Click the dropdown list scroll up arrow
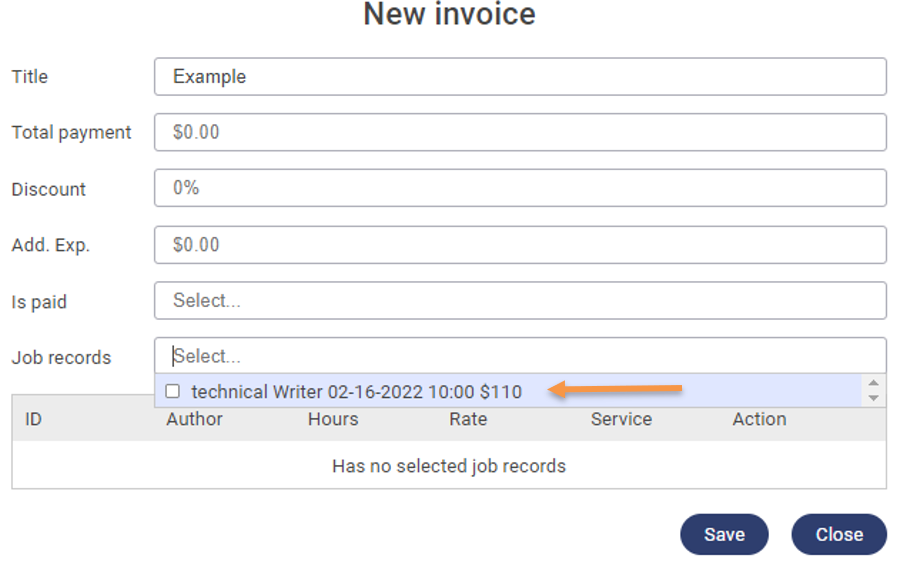 point(874,384)
